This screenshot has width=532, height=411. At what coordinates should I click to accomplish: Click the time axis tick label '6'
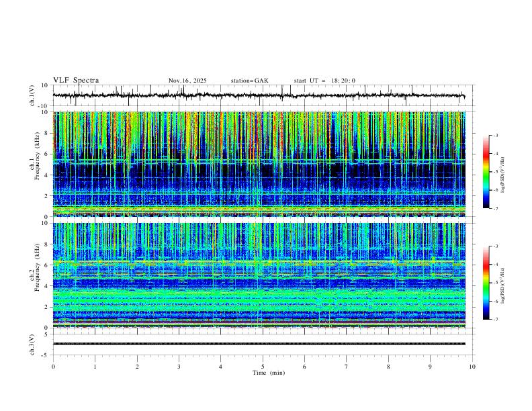[304, 367]
